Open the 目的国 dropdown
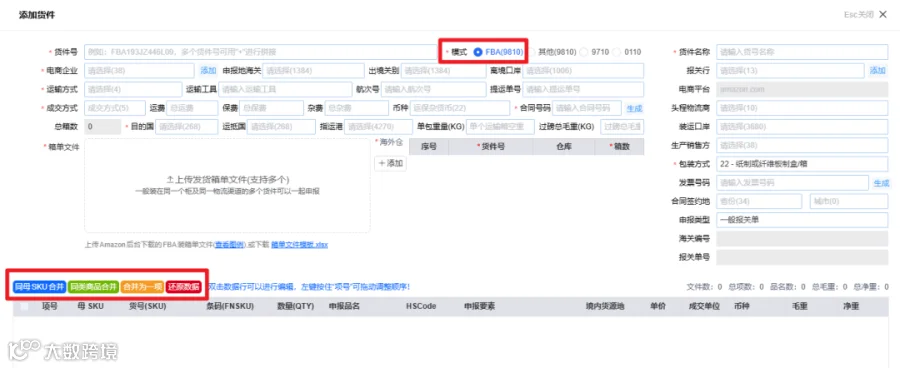This screenshot has width=900, height=368. tap(187, 127)
